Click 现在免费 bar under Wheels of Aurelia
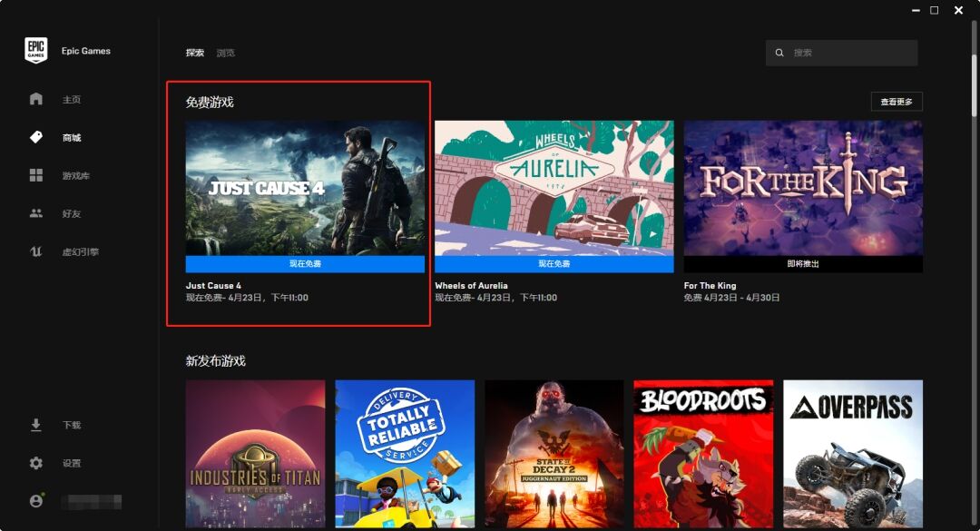This screenshot has height=531, width=980. [554, 263]
